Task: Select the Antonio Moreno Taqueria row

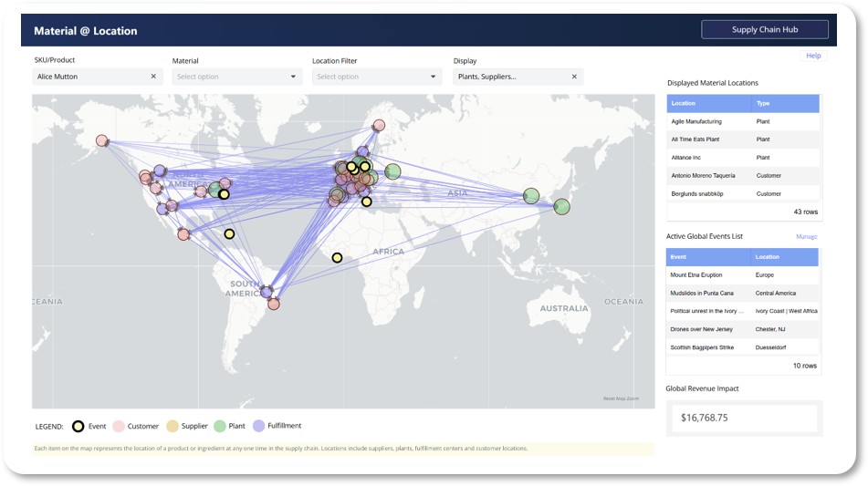Action: [x=743, y=175]
